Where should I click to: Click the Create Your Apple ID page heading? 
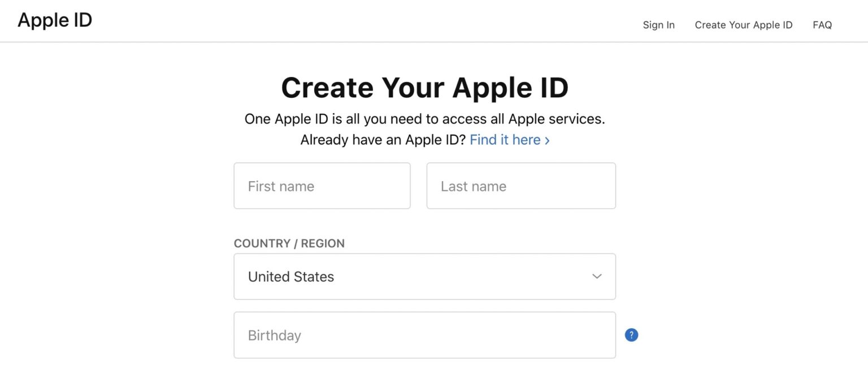pos(425,88)
